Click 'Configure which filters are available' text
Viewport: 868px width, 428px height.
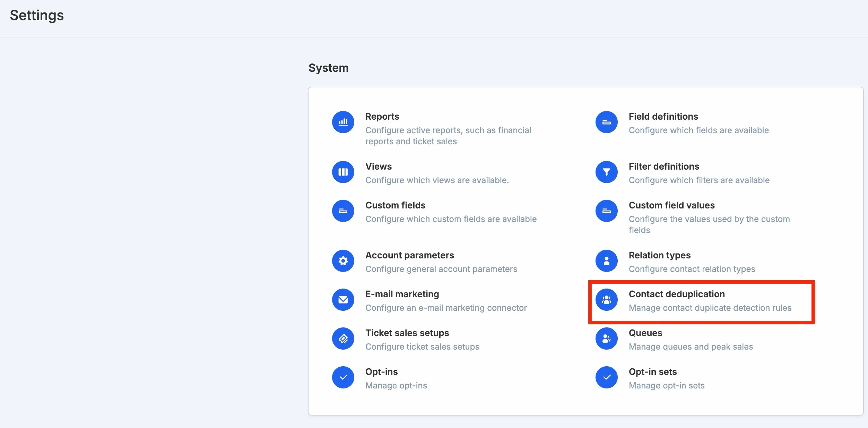pyautogui.click(x=699, y=180)
